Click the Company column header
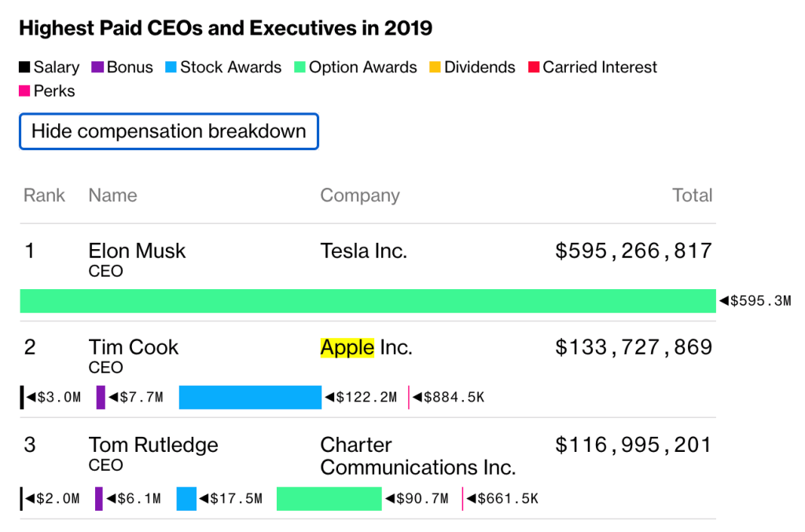The width and height of the screenshot is (805, 532). 359,196
